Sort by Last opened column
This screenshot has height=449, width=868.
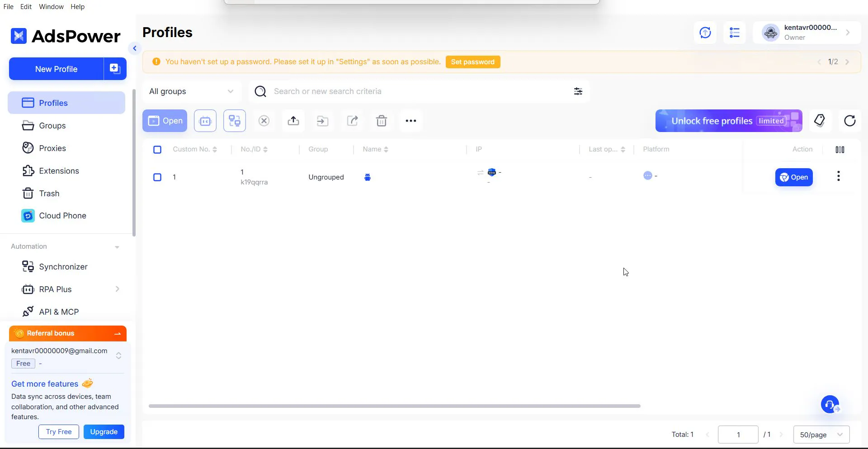tap(623, 150)
